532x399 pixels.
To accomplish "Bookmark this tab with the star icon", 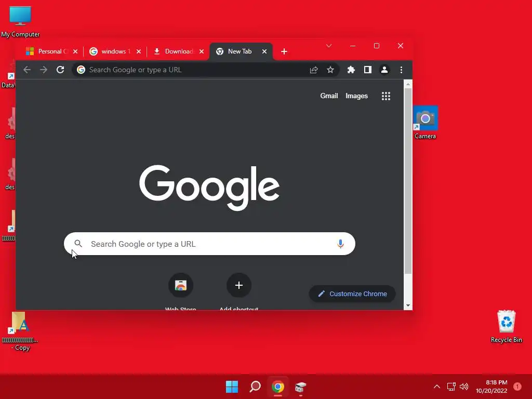I will tap(330, 70).
